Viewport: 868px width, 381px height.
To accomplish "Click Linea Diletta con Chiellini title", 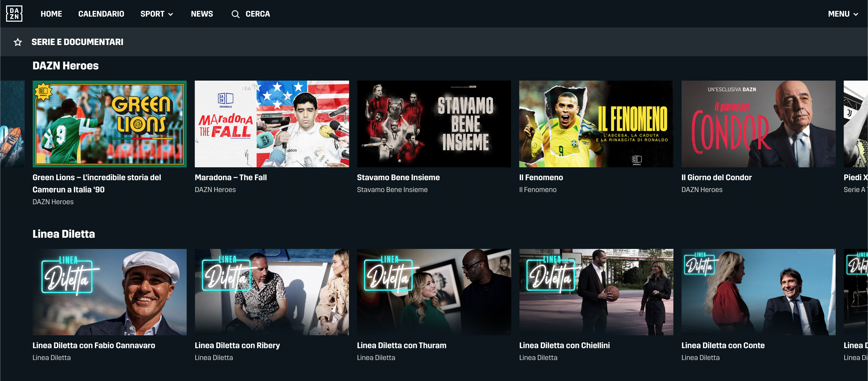I will 564,345.
